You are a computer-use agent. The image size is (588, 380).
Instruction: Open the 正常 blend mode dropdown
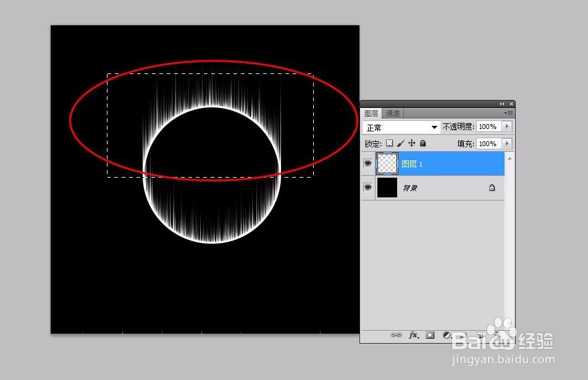tap(401, 127)
